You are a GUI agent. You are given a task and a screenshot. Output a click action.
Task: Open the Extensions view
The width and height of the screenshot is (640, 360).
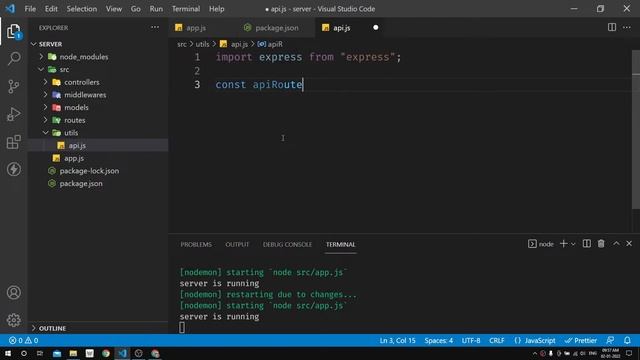click(x=13, y=142)
